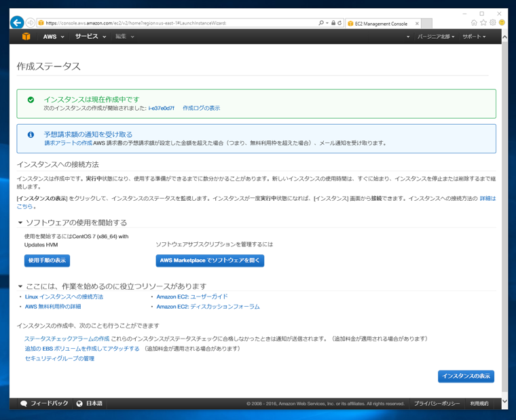Viewport: 516px width, 420px height.
Task: Open the バージニア北部 region dropdown
Action: (x=436, y=37)
